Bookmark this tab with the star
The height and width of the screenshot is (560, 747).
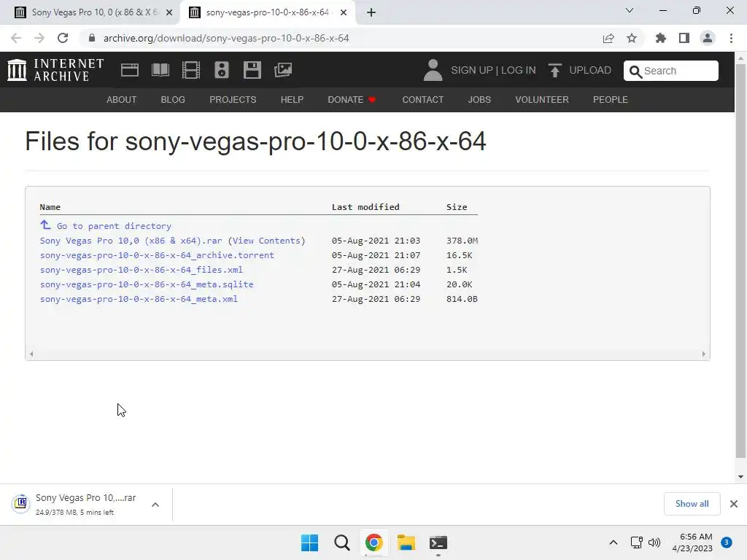tap(632, 38)
